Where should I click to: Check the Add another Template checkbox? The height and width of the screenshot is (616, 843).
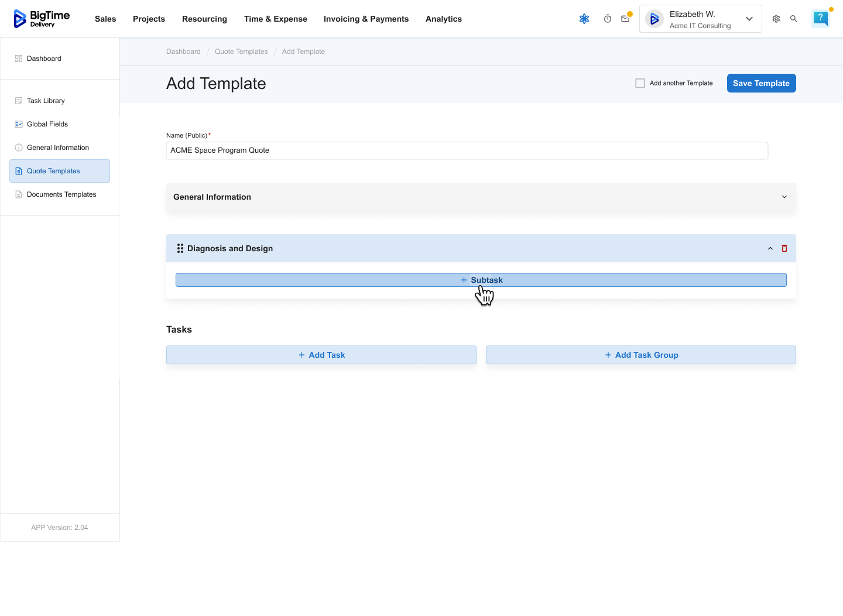640,83
